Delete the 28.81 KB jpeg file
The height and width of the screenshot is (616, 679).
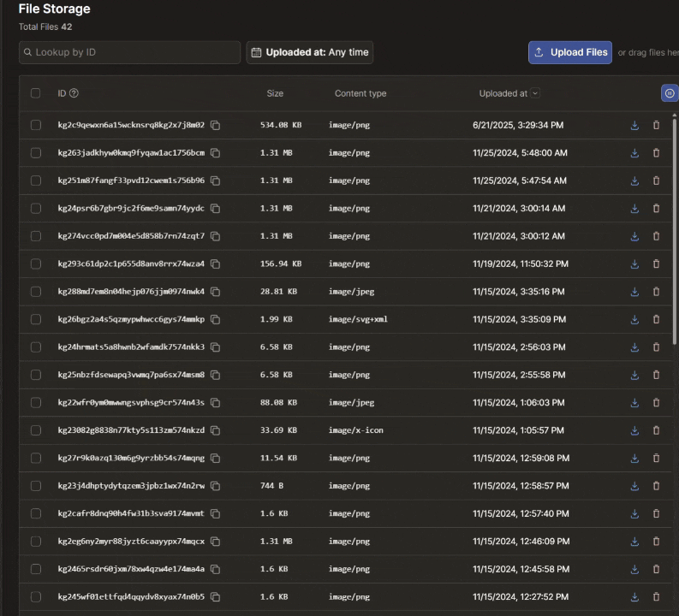[x=656, y=292]
